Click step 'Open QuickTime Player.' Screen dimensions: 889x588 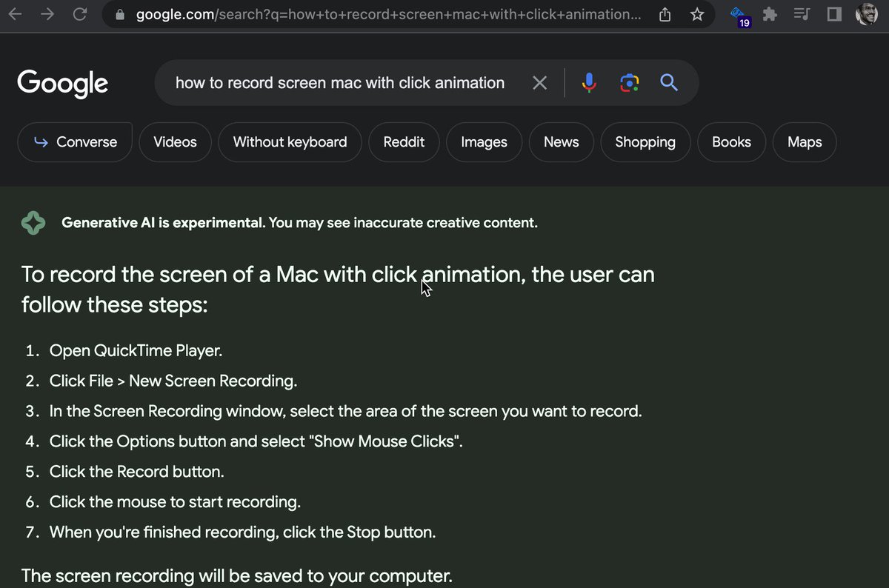point(136,351)
